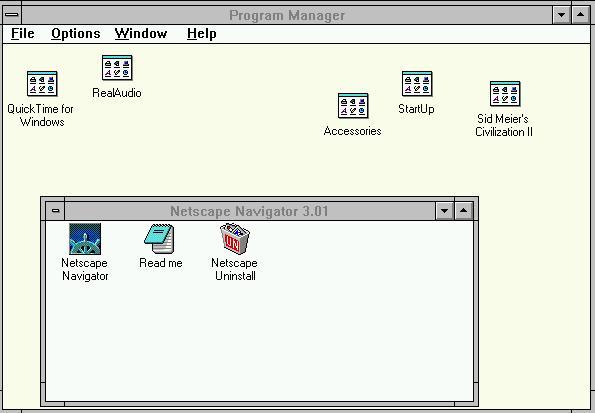Select the Read me notepad icon
The width and height of the screenshot is (595, 413).
coord(159,239)
